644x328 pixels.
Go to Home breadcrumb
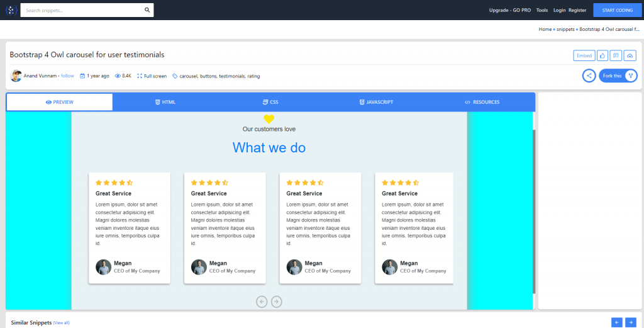tap(545, 29)
